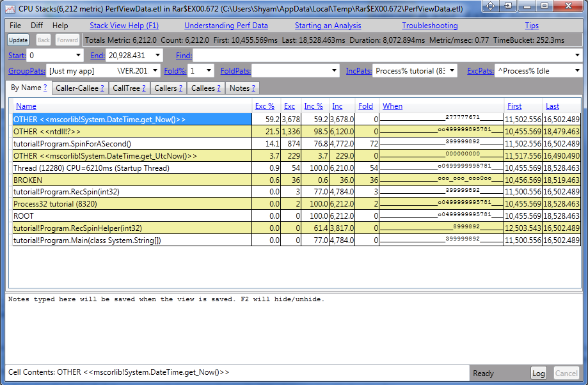Viewport: 588px width, 385px height.
Task: Switch to the Callees tab
Action: (x=206, y=88)
